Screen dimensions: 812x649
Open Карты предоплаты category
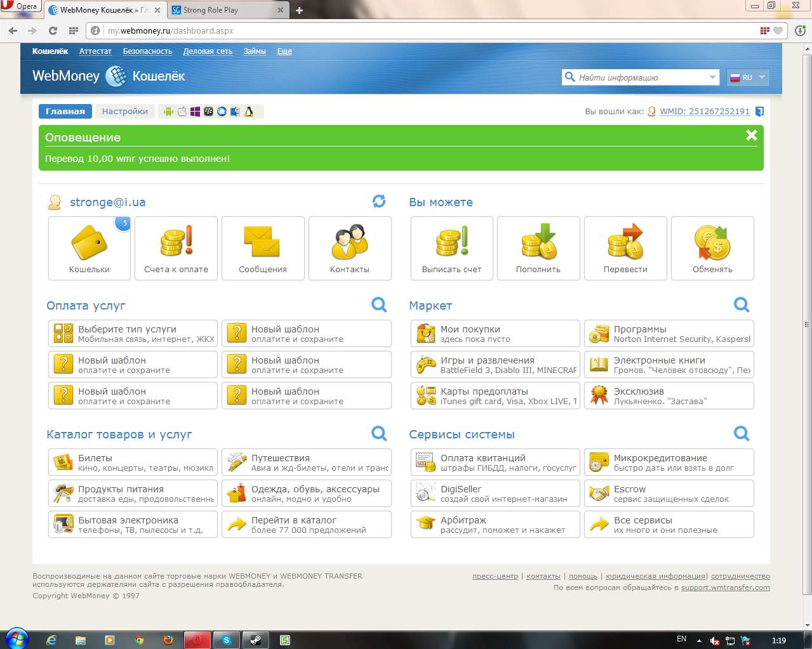(495, 396)
